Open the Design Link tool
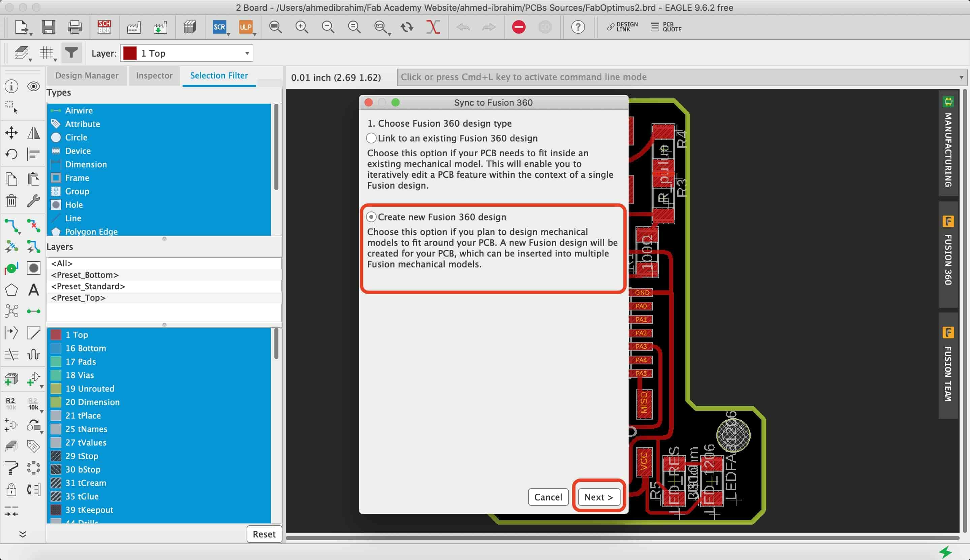The width and height of the screenshot is (970, 560). pos(622,27)
